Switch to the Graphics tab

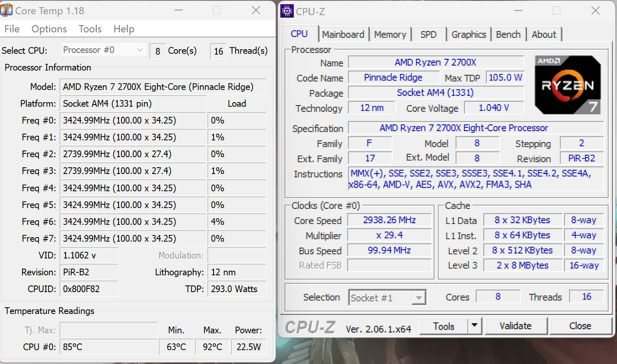tap(469, 34)
